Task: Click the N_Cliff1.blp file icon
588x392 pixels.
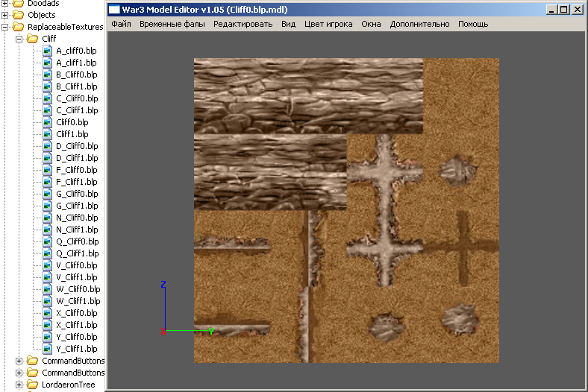Action: click(x=47, y=230)
